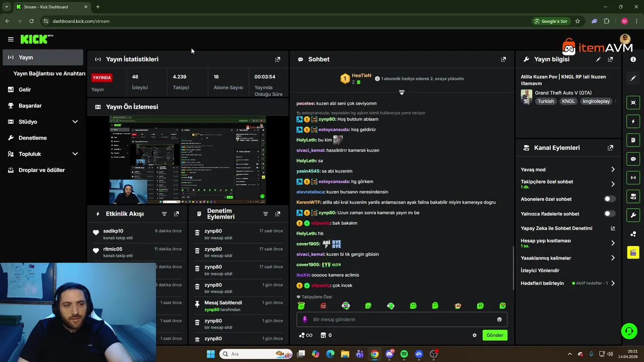Pop out the Yayın bilgisi panel
This screenshot has height=362, width=644.
pos(610,59)
